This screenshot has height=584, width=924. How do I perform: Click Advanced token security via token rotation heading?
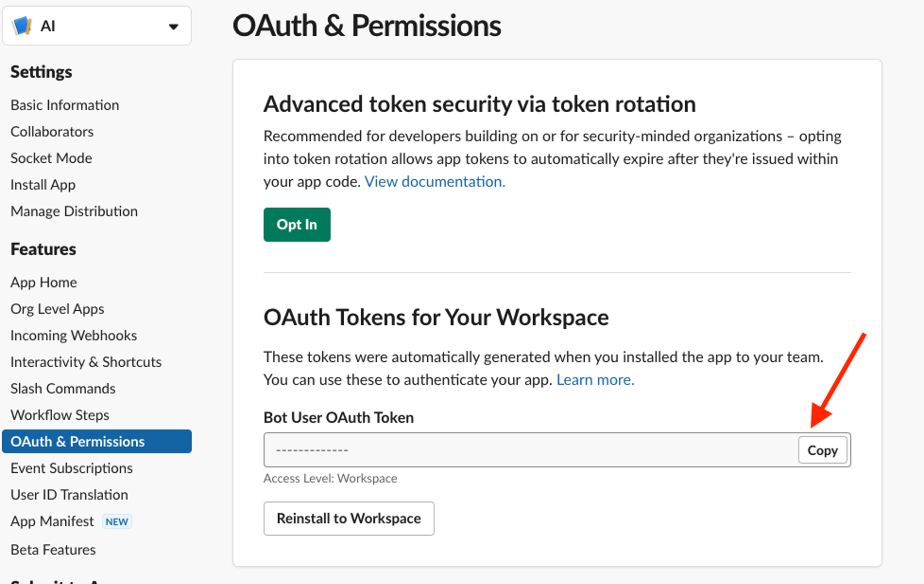click(480, 104)
